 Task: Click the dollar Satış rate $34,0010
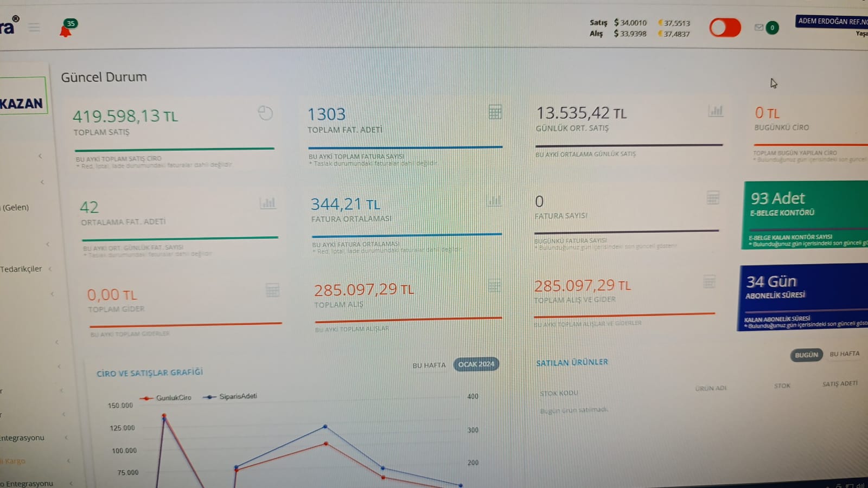630,23
